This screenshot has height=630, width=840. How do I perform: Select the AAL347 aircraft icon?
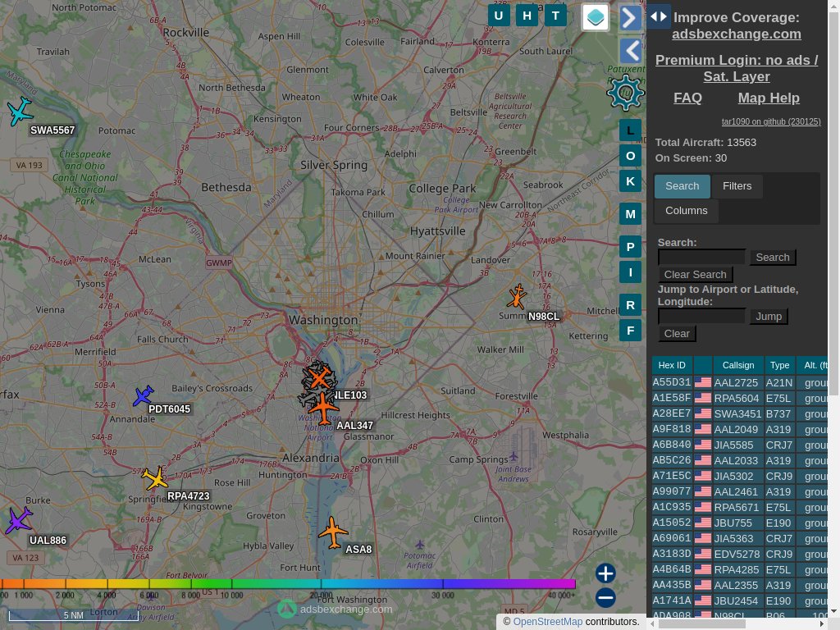point(323,409)
